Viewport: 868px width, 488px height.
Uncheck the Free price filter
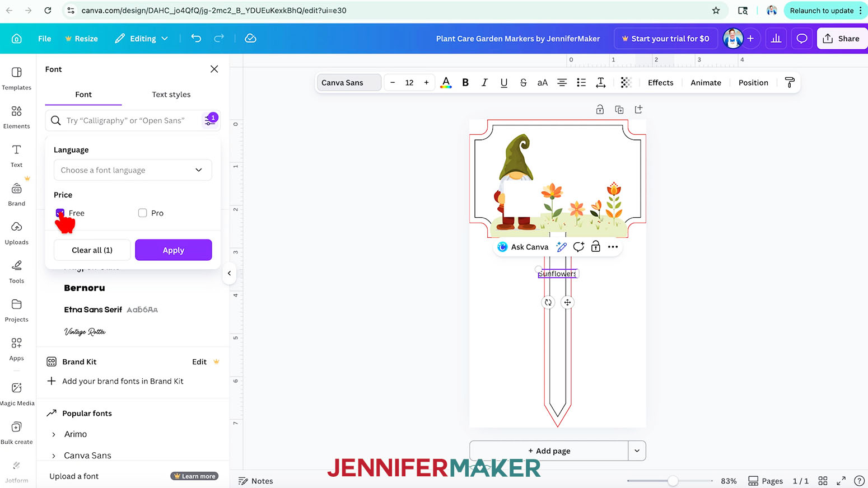tap(60, 213)
